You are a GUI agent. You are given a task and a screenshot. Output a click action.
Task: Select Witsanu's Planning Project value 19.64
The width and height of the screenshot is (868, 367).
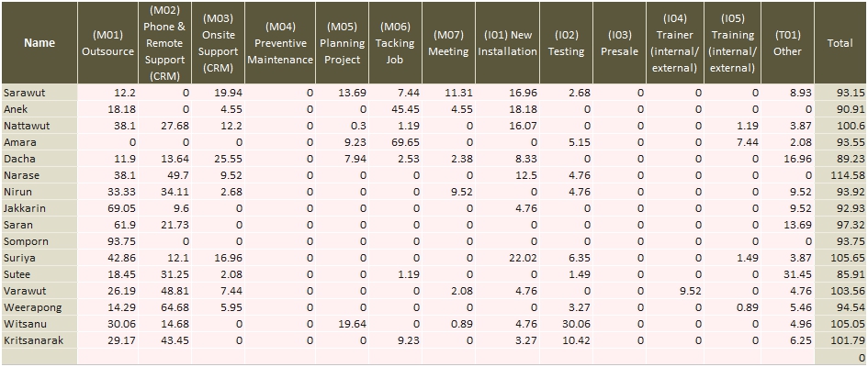coord(353,324)
